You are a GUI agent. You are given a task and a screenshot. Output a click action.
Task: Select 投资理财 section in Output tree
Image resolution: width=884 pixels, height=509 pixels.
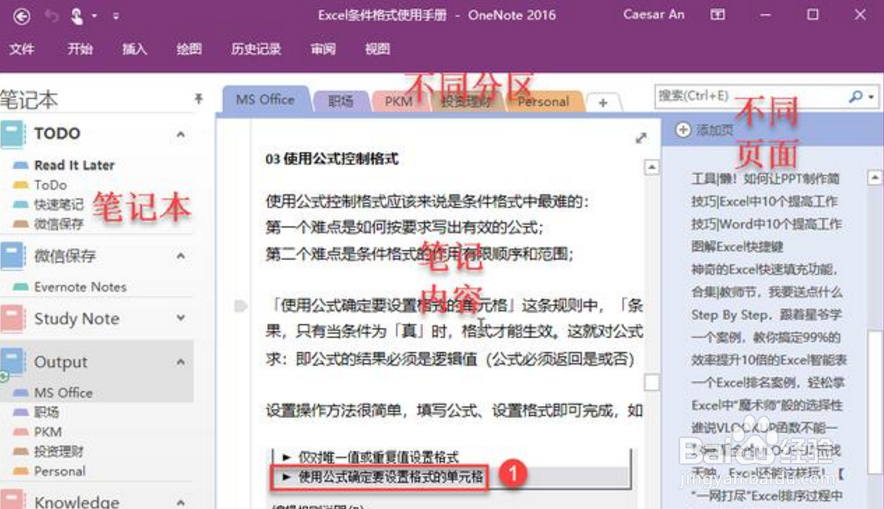click(x=58, y=452)
